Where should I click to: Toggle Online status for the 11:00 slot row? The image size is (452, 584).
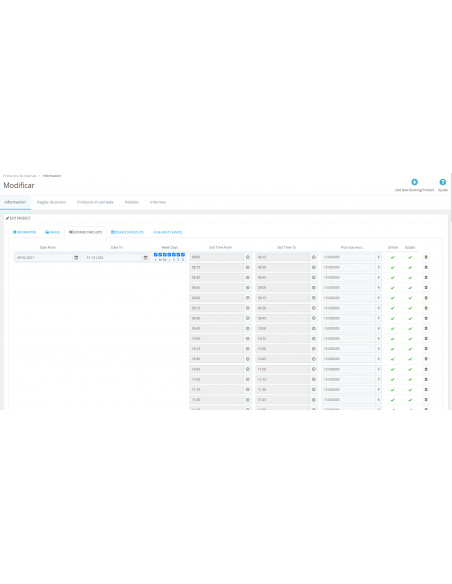(x=392, y=380)
